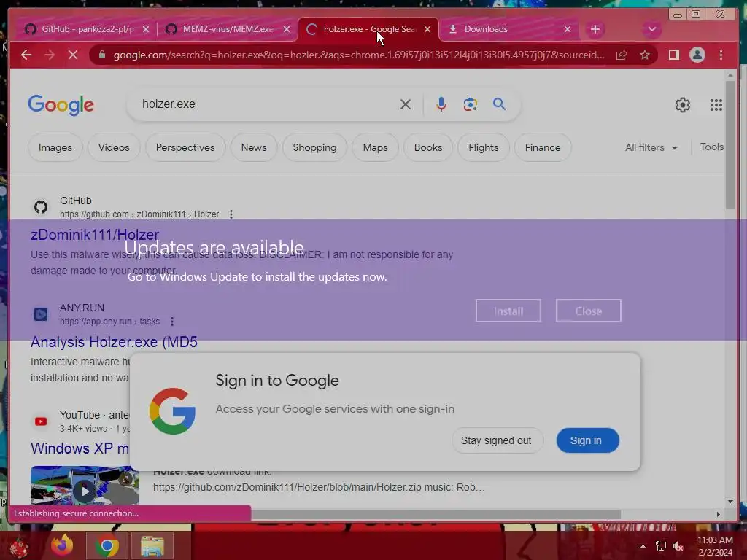The width and height of the screenshot is (747, 560).
Task: Close the GitHub pankoza2-pl tab
Action: (146, 29)
